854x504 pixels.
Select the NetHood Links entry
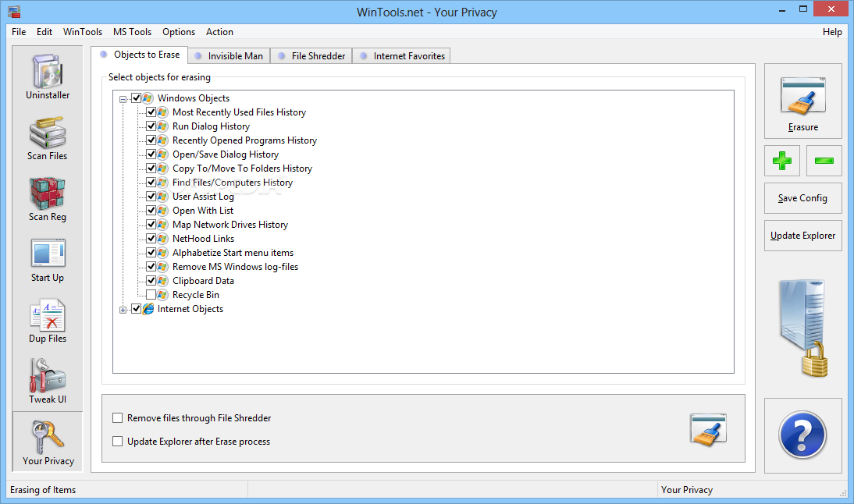click(x=203, y=239)
